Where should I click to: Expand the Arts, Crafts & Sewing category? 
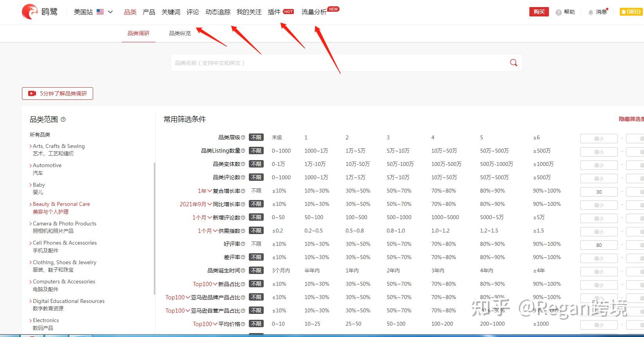[31, 146]
